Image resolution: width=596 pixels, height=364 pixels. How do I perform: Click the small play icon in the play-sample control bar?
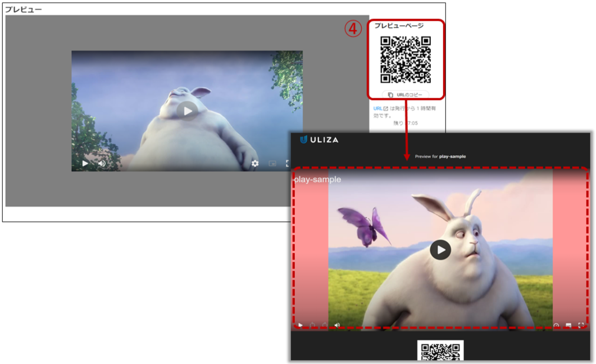point(301,325)
